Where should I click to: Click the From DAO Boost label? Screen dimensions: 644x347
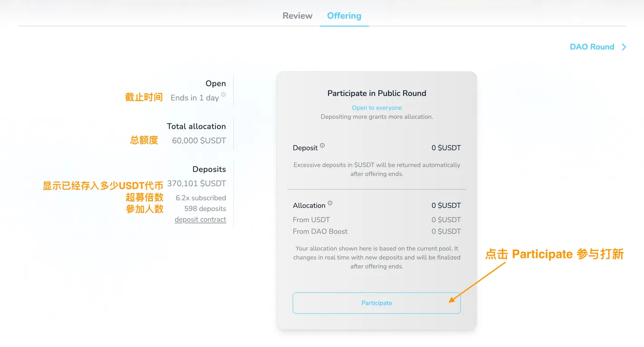(320, 231)
